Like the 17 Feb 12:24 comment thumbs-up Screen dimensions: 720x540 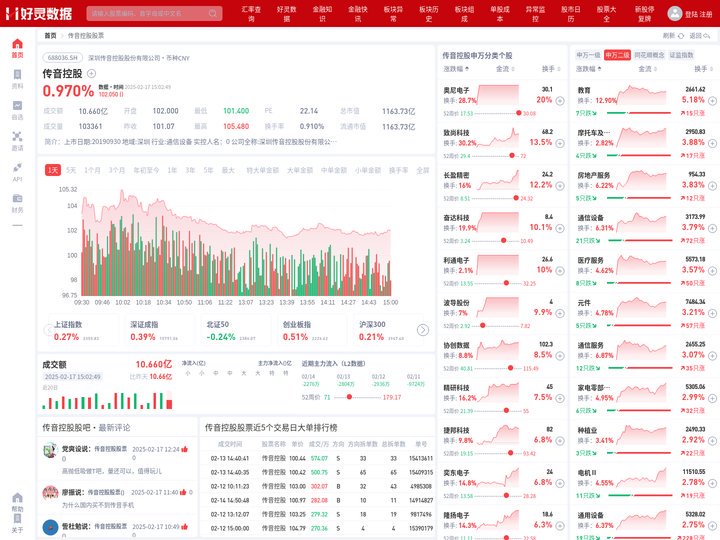(x=185, y=449)
